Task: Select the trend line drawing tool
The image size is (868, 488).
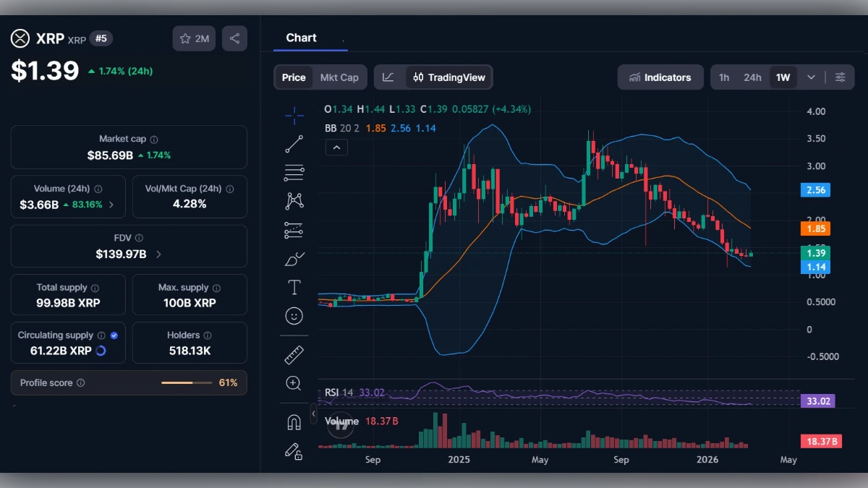Action: (x=294, y=143)
